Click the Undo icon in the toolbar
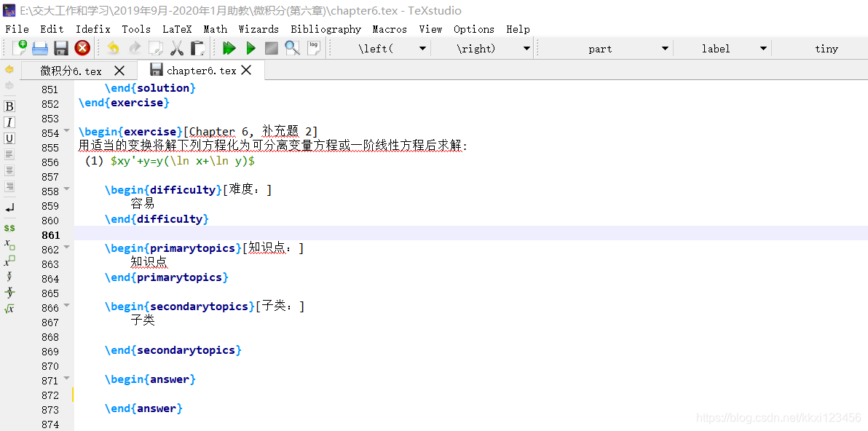This screenshot has height=431, width=868. [114, 48]
